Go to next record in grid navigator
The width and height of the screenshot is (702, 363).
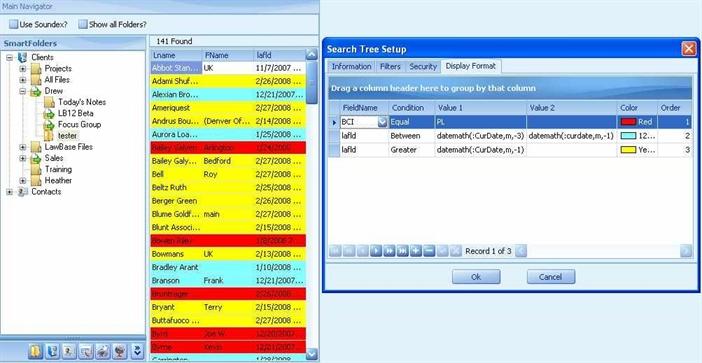(x=376, y=251)
